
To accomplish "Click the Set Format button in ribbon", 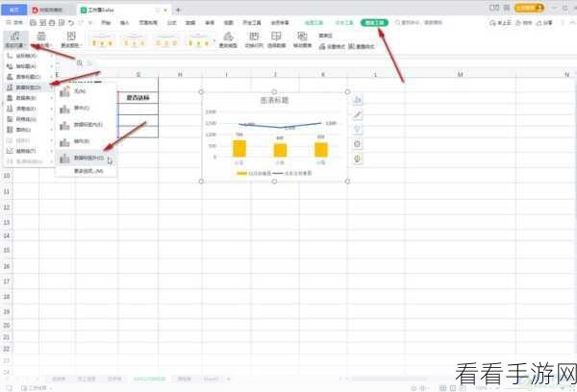I will [332, 47].
